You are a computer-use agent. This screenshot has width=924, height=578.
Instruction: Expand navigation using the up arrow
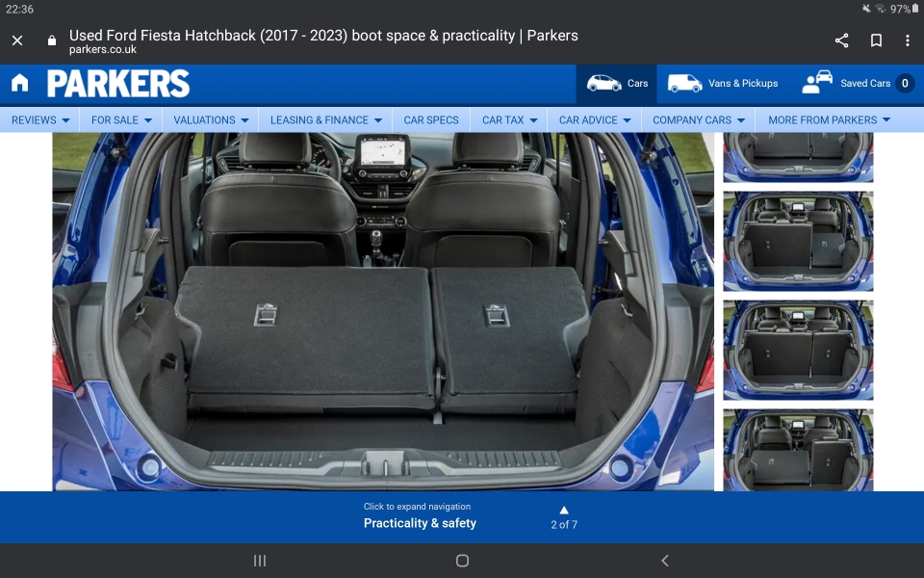tap(564, 511)
